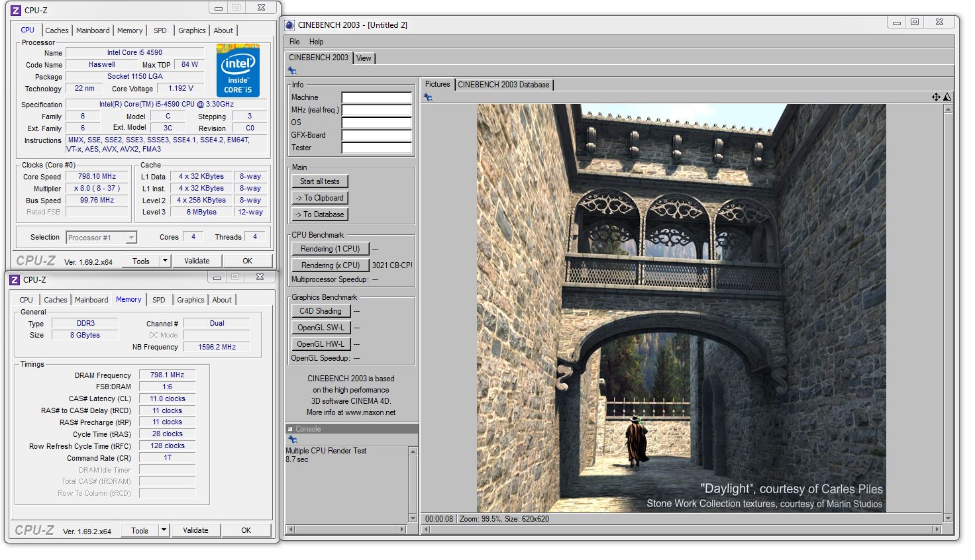
Task: Click the CINEBENCH app icon in its title bar
Action: [289, 25]
